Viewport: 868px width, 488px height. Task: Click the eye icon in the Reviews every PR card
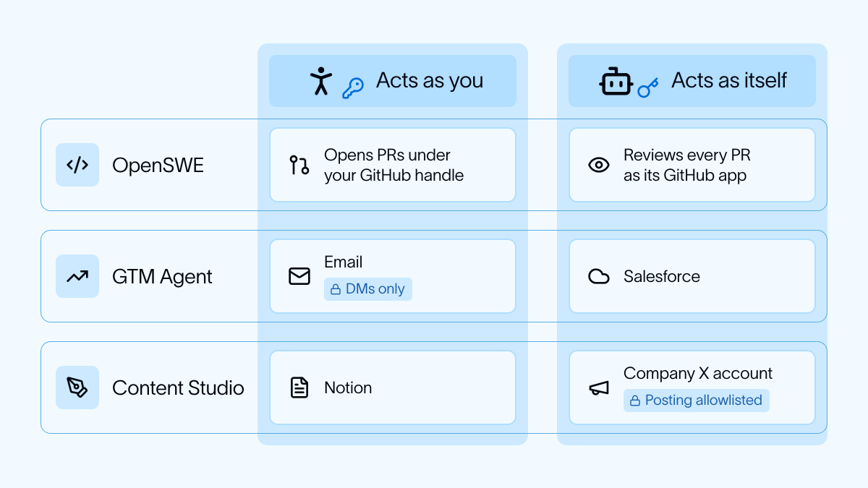599,165
